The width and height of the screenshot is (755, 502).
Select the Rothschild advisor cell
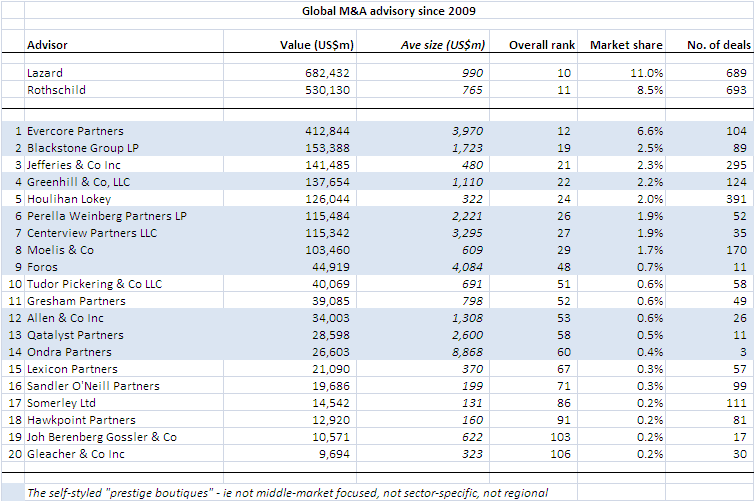(55, 89)
